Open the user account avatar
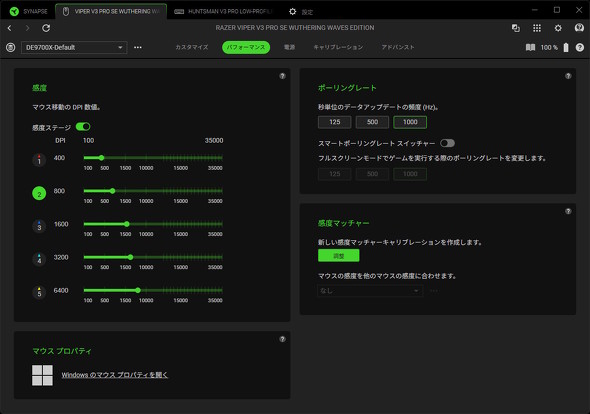This screenshot has width=590, height=414. click(579, 28)
